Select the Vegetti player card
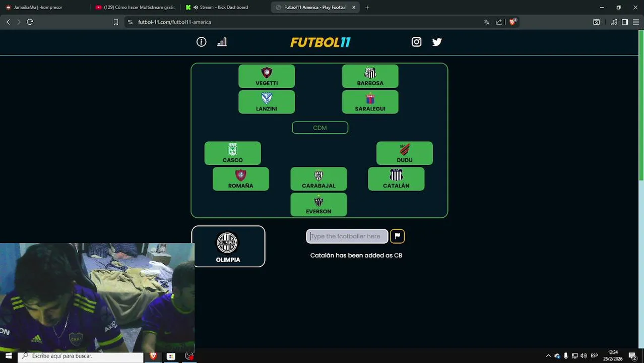The image size is (644, 363). tap(267, 76)
